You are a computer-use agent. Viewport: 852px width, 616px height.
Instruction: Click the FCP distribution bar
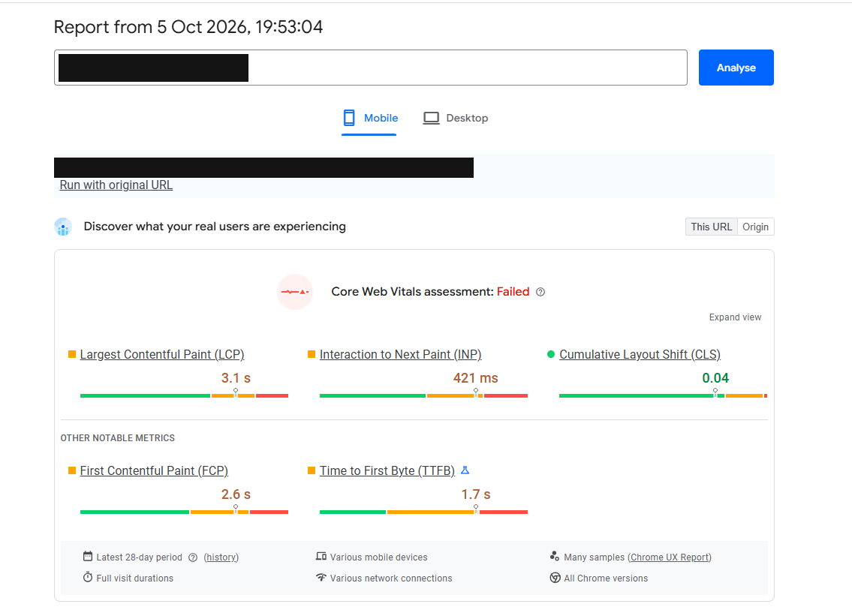coord(184,512)
